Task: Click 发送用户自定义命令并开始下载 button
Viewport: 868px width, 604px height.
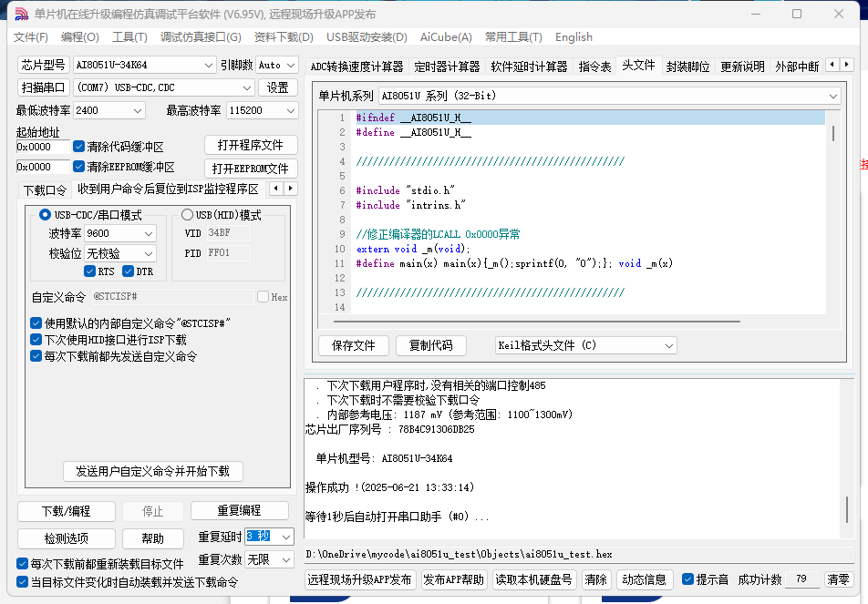Action: point(153,471)
